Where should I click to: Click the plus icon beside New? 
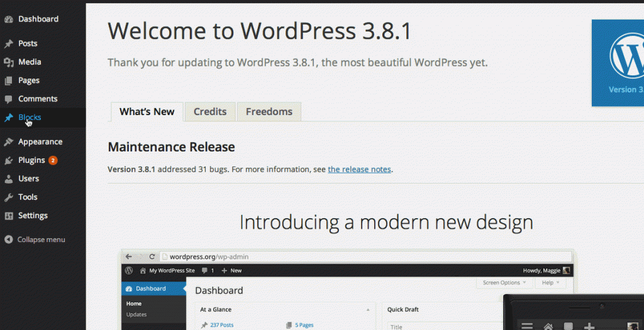click(225, 271)
